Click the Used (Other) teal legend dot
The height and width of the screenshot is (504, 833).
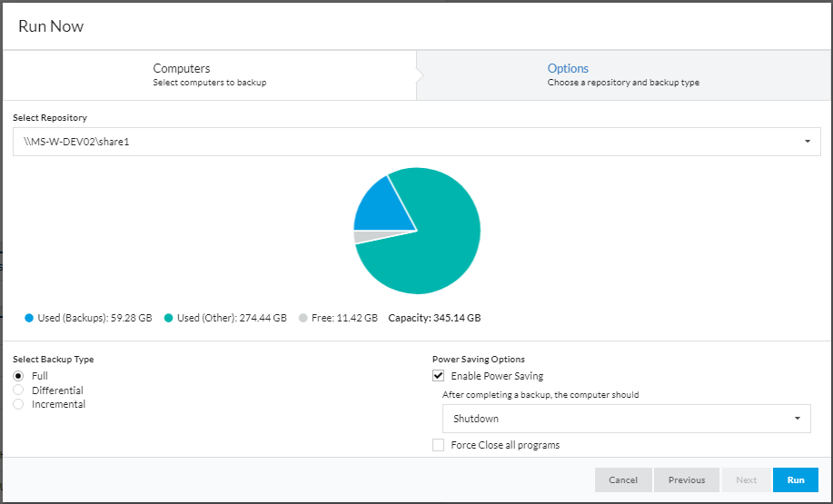(x=169, y=319)
